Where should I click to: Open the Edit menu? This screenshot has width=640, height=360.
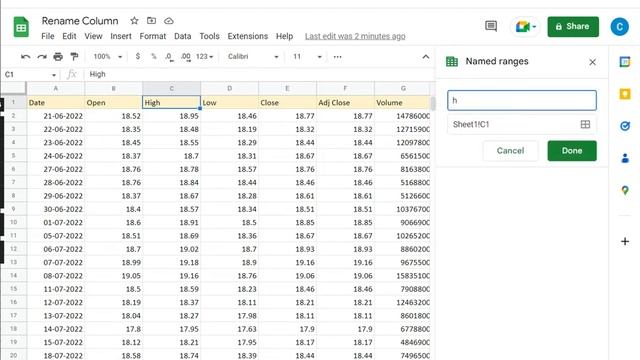(x=69, y=36)
